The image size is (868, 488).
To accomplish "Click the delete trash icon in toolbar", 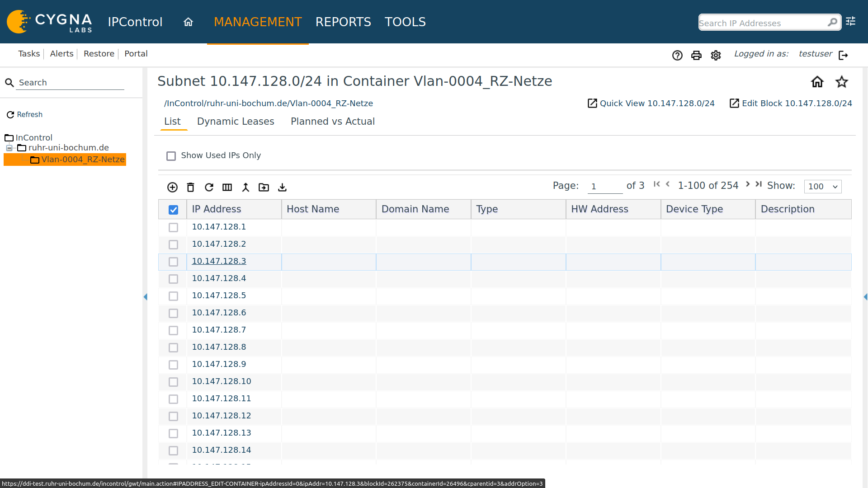I will pos(190,187).
